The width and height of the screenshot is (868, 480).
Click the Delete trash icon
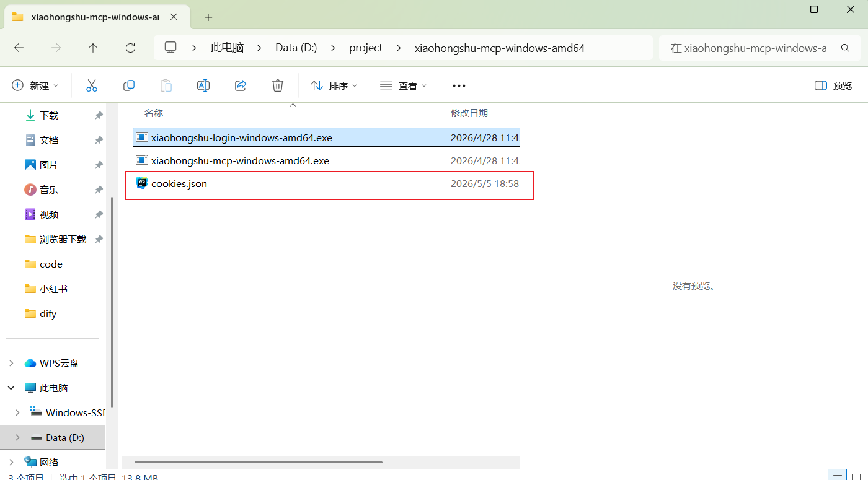coord(278,85)
